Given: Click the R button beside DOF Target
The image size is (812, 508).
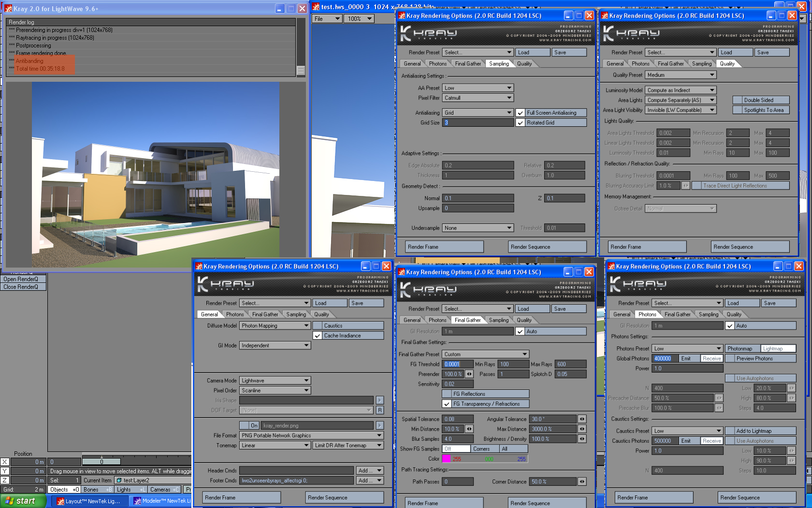Looking at the screenshot, I should (x=380, y=410).
